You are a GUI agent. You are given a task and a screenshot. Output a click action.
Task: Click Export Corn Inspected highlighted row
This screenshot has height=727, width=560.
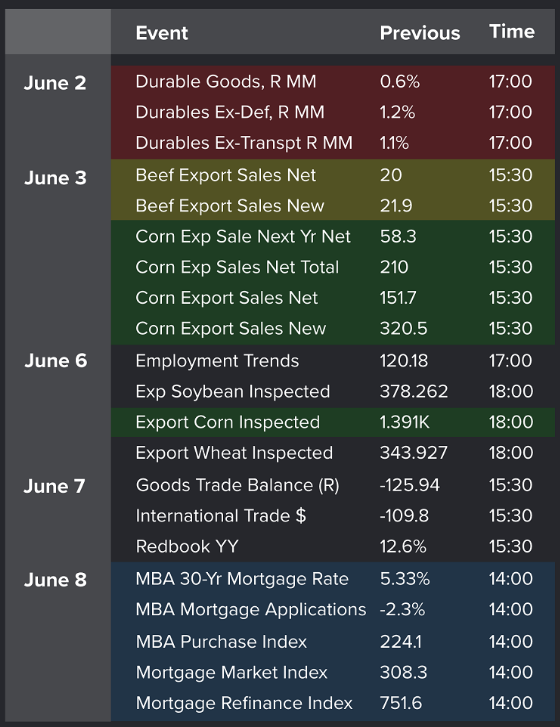click(x=333, y=422)
